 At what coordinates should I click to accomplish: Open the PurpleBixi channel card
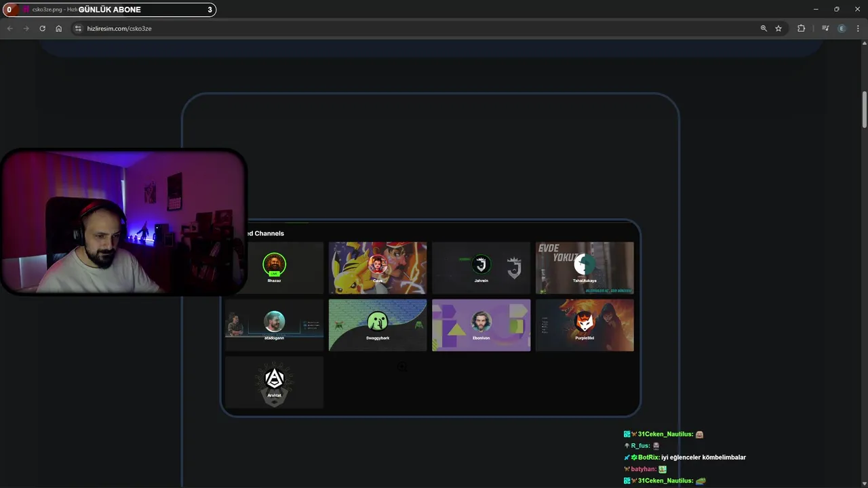pyautogui.click(x=585, y=325)
